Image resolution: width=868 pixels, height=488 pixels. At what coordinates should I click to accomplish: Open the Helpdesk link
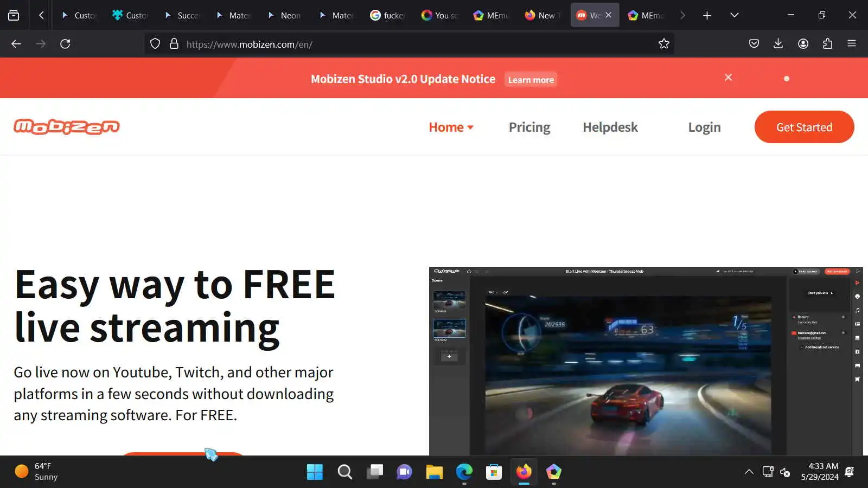610,127
